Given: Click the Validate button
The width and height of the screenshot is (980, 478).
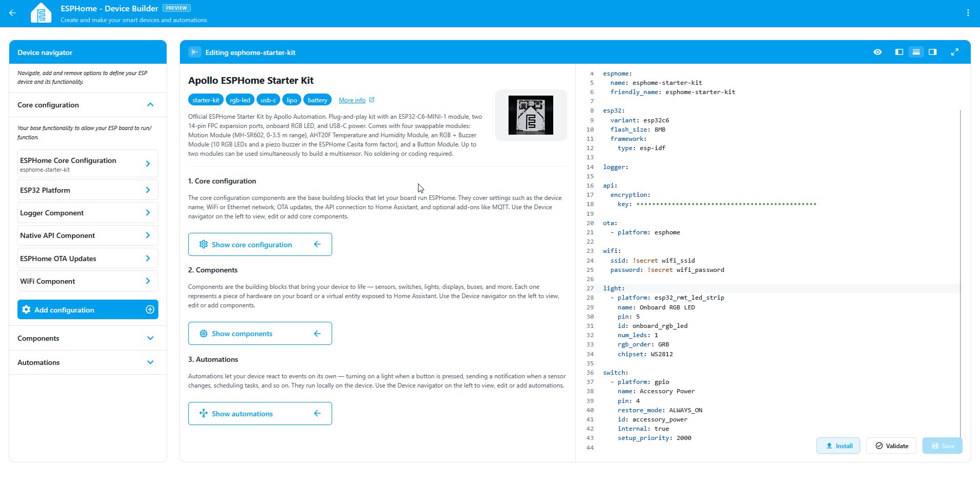Looking at the screenshot, I should tap(892, 446).
